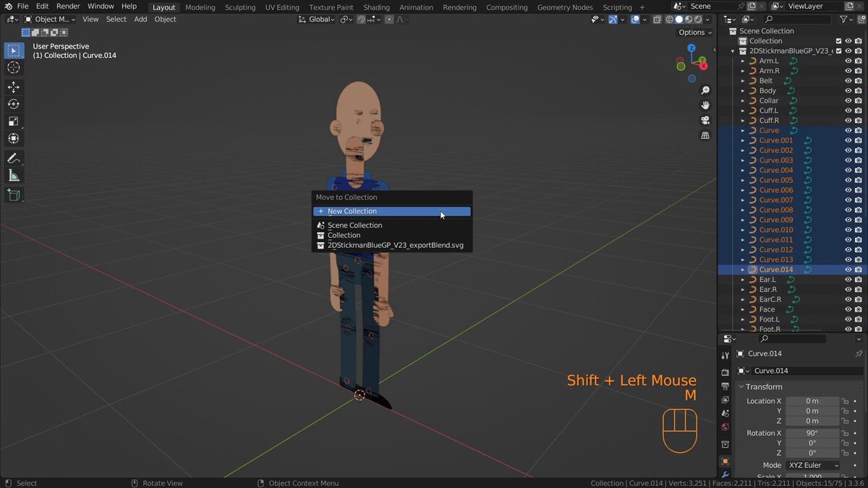The image size is (868, 488).
Task: Hide Curve.005 using its eye icon
Action: (x=848, y=180)
